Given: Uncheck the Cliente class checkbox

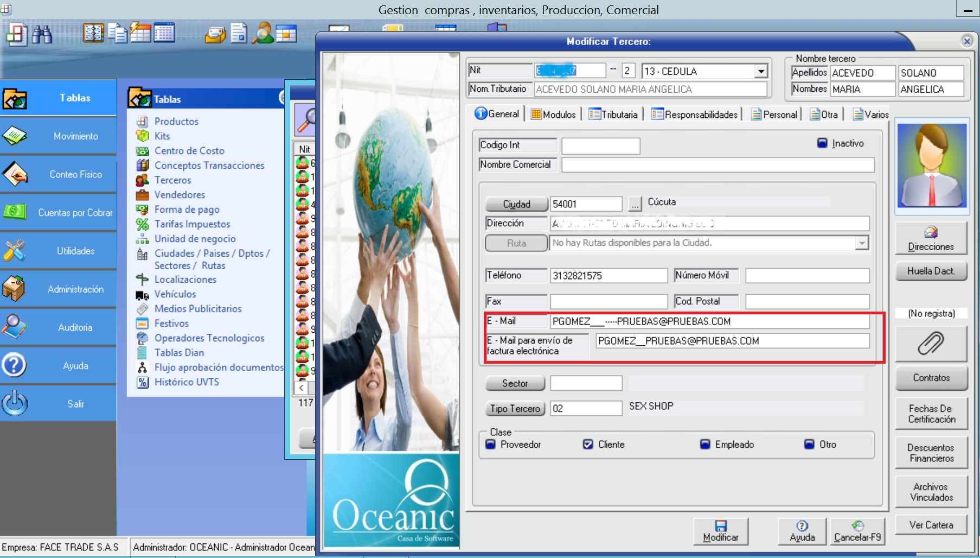Looking at the screenshot, I should [588, 445].
